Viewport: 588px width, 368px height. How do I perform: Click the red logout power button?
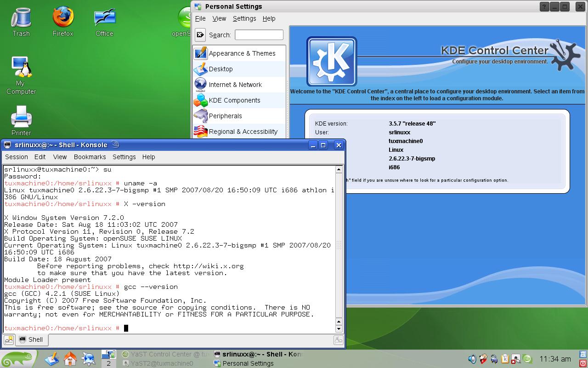[x=583, y=363]
